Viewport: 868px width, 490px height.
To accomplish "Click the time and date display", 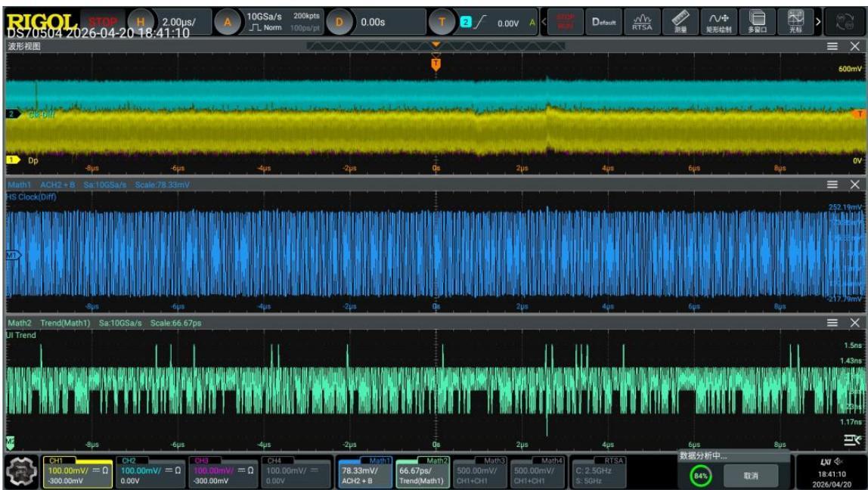I will (x=830, y=479).
